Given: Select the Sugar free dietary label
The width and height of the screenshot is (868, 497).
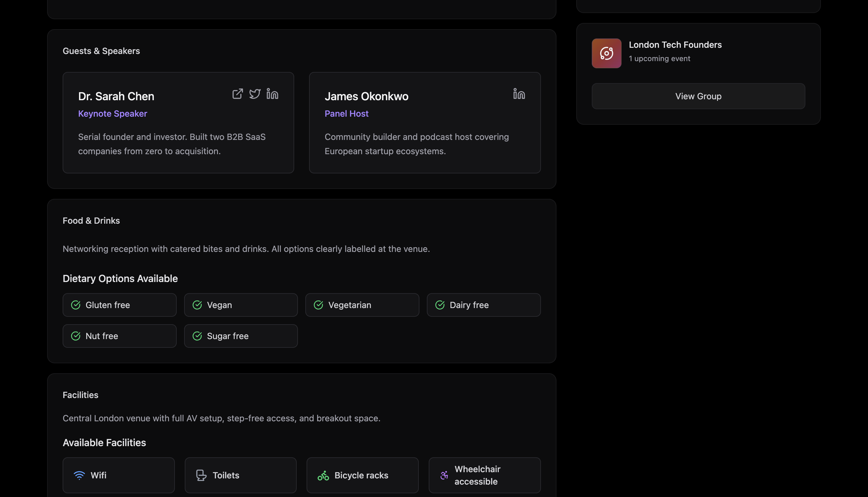Looking at the screenshot, I should [x=228, y=336].
